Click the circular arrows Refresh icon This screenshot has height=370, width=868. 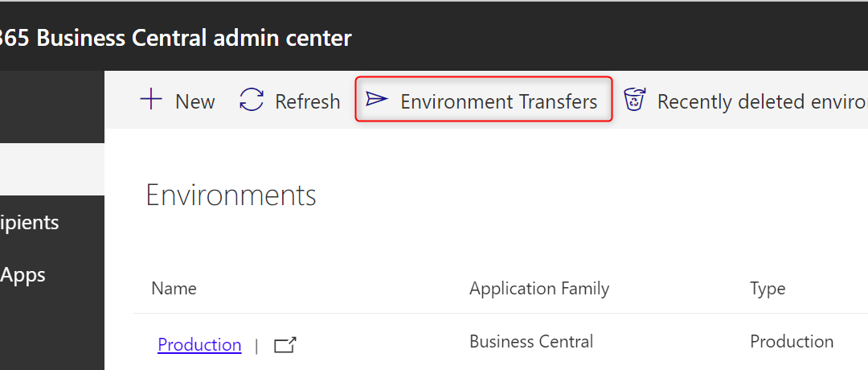coord(252,101)
